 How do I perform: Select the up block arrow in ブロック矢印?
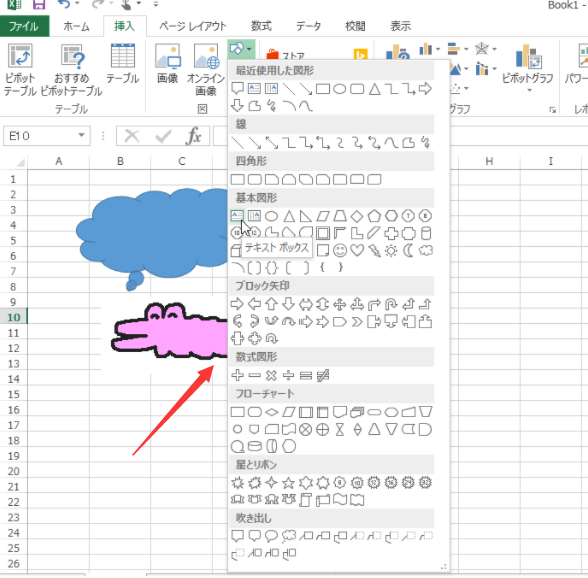click(x=271, y=304)
